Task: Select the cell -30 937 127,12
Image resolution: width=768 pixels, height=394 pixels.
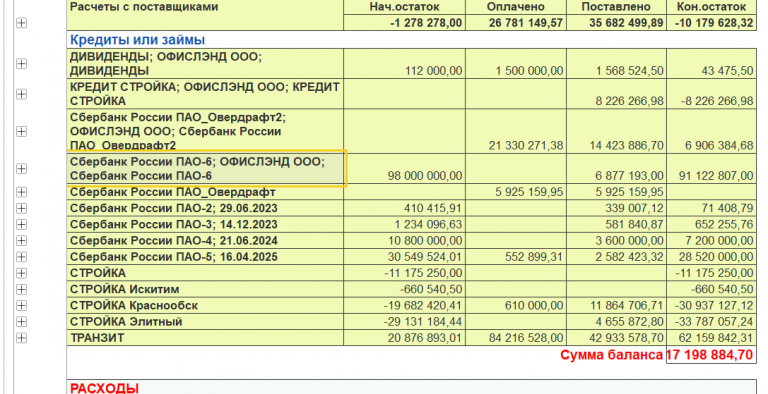Action: pyautogui.click(x=711, y=305)
